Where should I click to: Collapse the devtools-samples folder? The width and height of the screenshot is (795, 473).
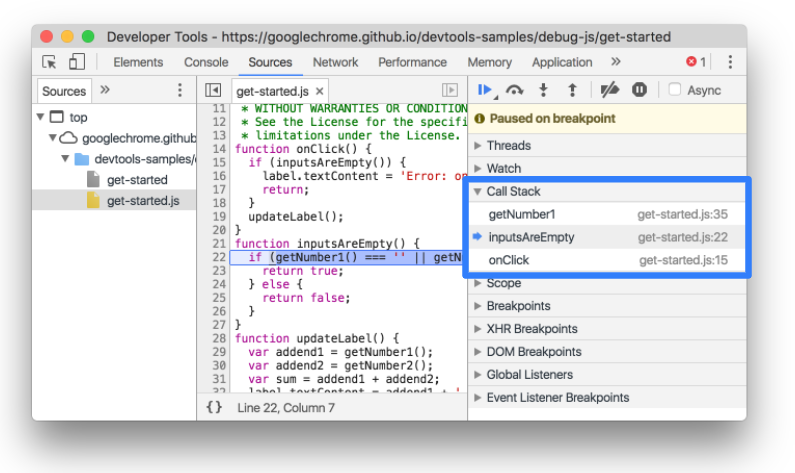65,159
